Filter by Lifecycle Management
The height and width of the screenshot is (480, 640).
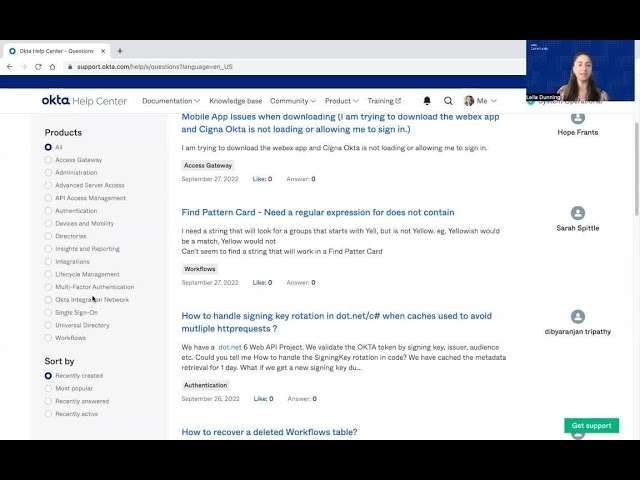(x=48, y=274)
